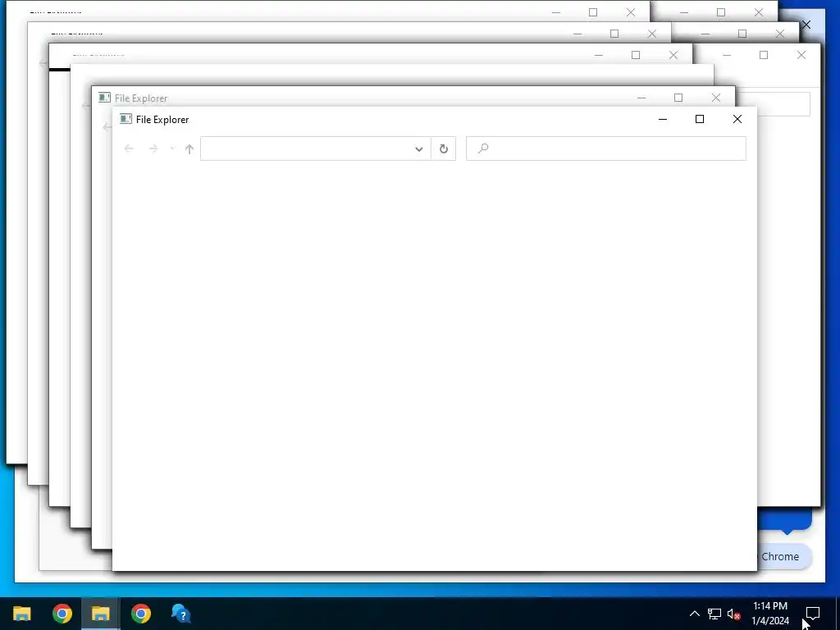The width and height of the screenshot is (840, 630).
Task: Click the File Explorer title icon of front window
Action: 126,119
